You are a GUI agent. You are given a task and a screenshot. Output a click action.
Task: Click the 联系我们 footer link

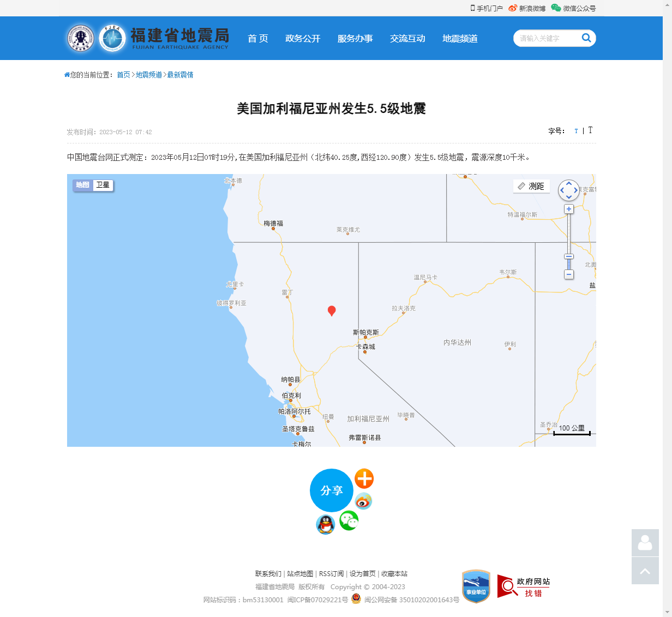[268, 573]
